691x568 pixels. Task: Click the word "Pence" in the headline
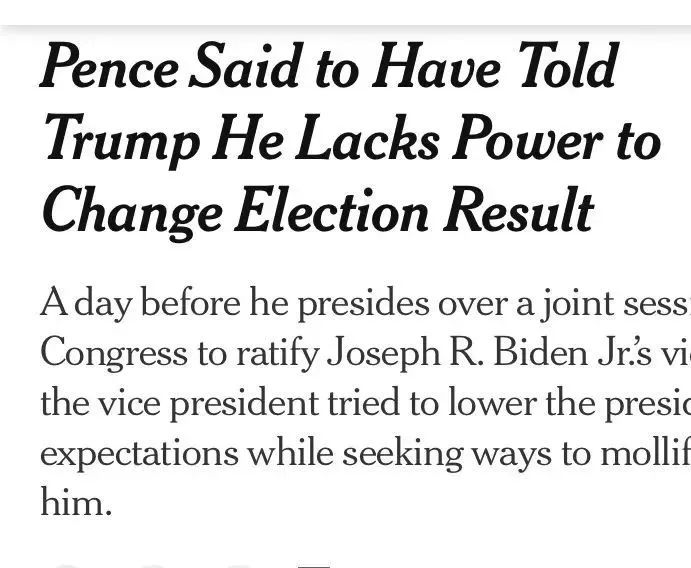click(108, 68)
